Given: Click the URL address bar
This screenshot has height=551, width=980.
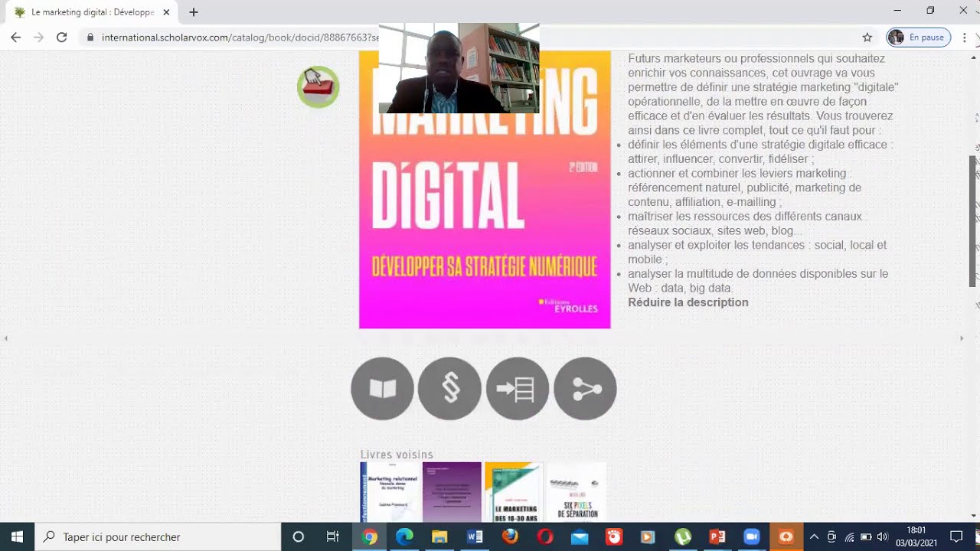Looking at the screenshot, I should point(467,37).
